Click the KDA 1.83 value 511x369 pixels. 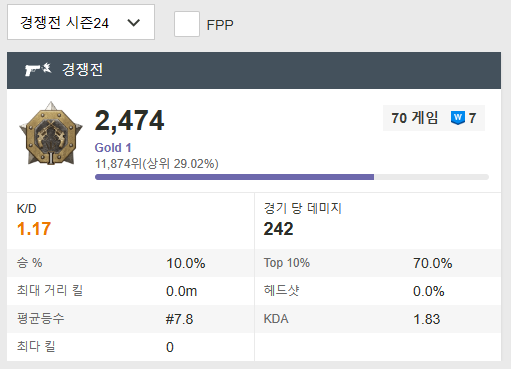[427, 319]
